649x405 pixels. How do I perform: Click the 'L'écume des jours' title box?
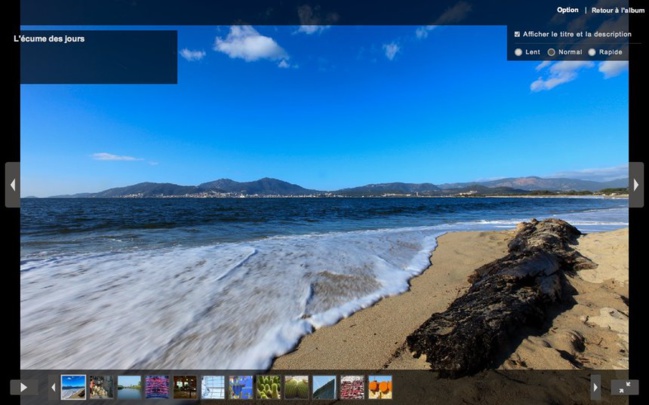coord(98,56)
